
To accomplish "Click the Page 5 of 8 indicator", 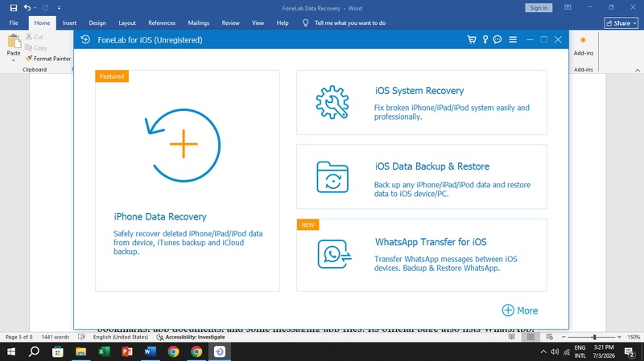I will [19, 337].
